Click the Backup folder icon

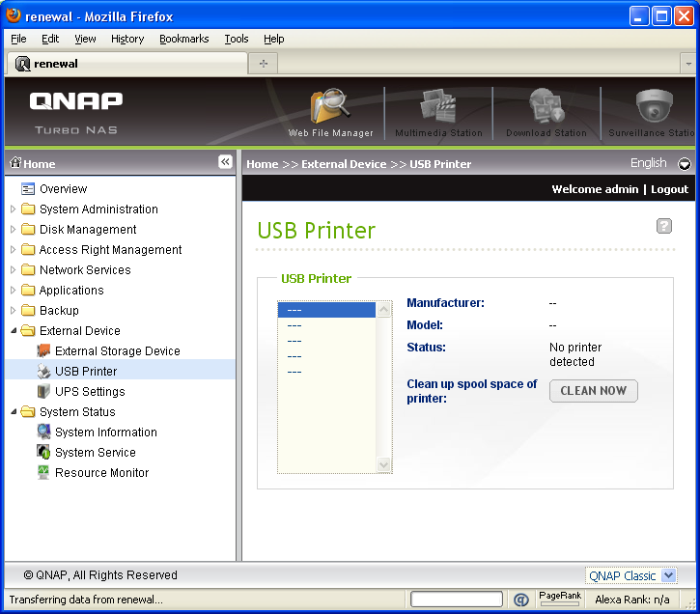[28, 310]
